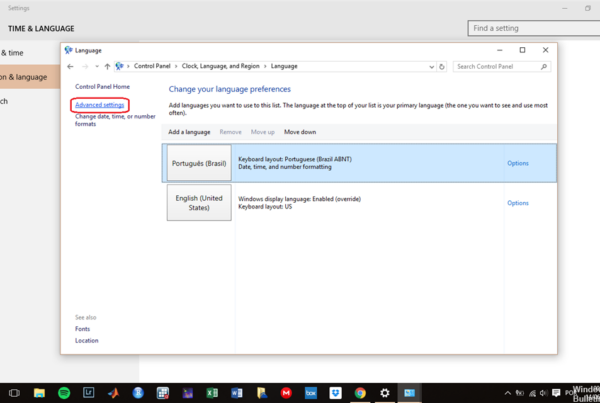Open recent locations dropdown next to Forward arrow
The height and width of the screenshot is (403, 600).
click(x=97, y=66)
